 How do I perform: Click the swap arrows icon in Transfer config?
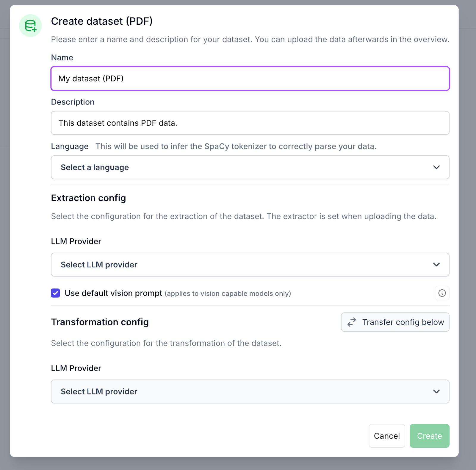pos(352,322)
